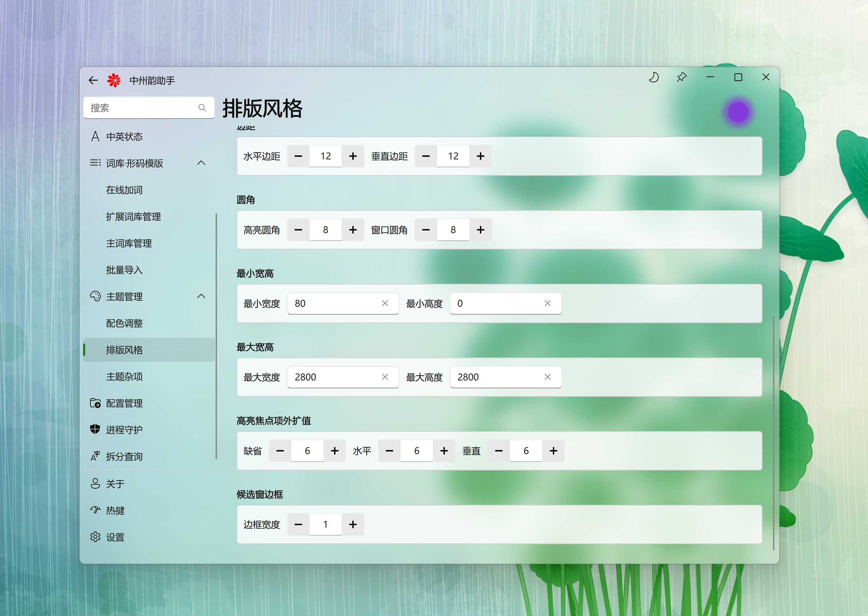The height and width of the screenshot is (616, 868).
Task: Clear the 最小宽度 field with X
Action: [x=385, y=303]
